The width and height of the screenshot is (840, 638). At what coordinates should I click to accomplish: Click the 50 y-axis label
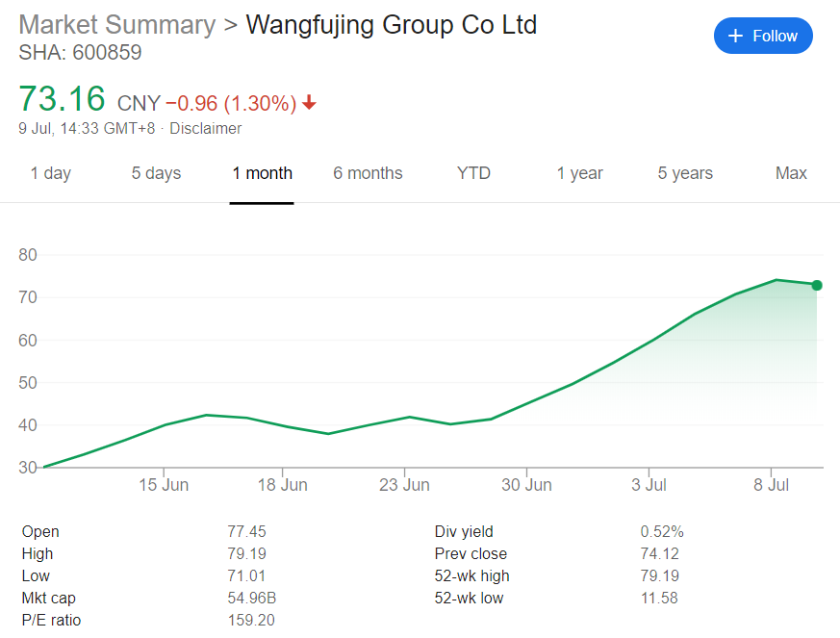(28, 382)
